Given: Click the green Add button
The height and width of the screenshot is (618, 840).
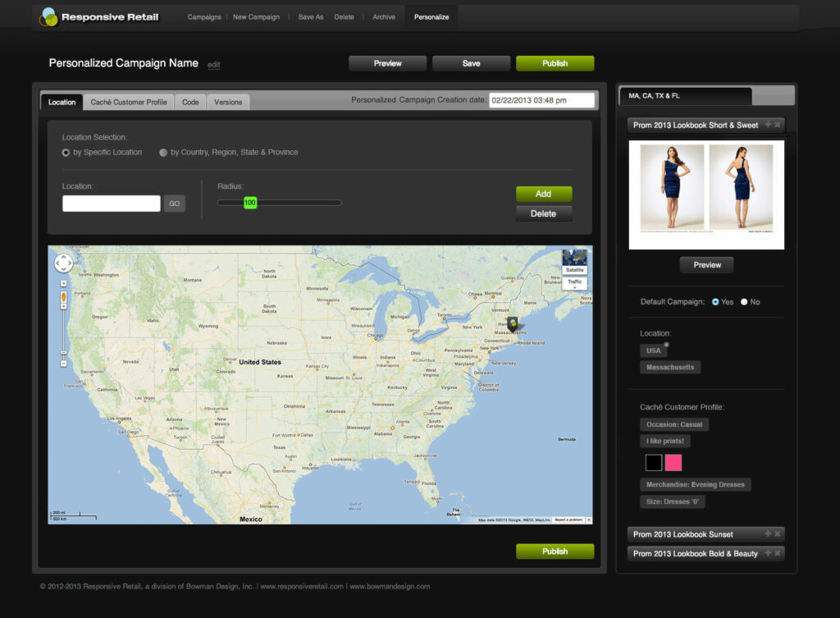Looking at the screenshot, I should tap(544, 194).
